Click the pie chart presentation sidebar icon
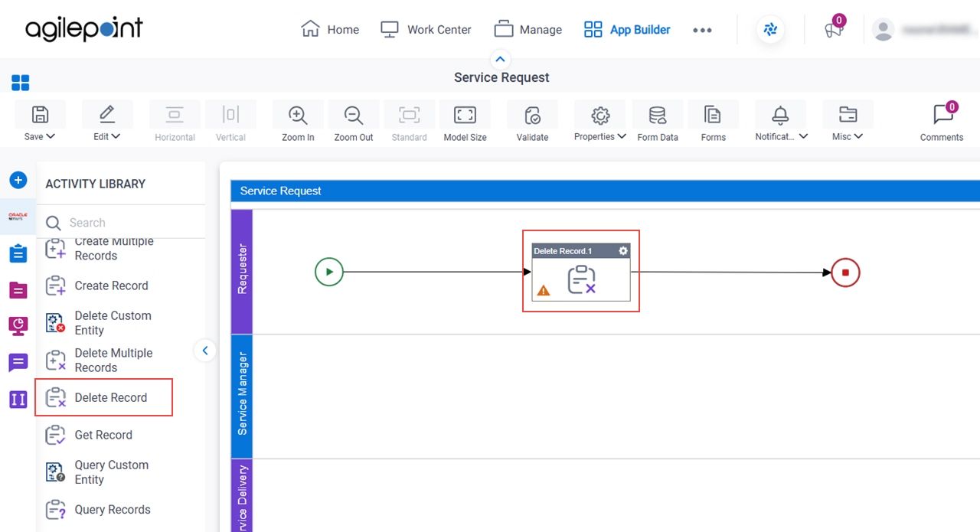This screenshot has height=532, width=980. tap(18, 326)
